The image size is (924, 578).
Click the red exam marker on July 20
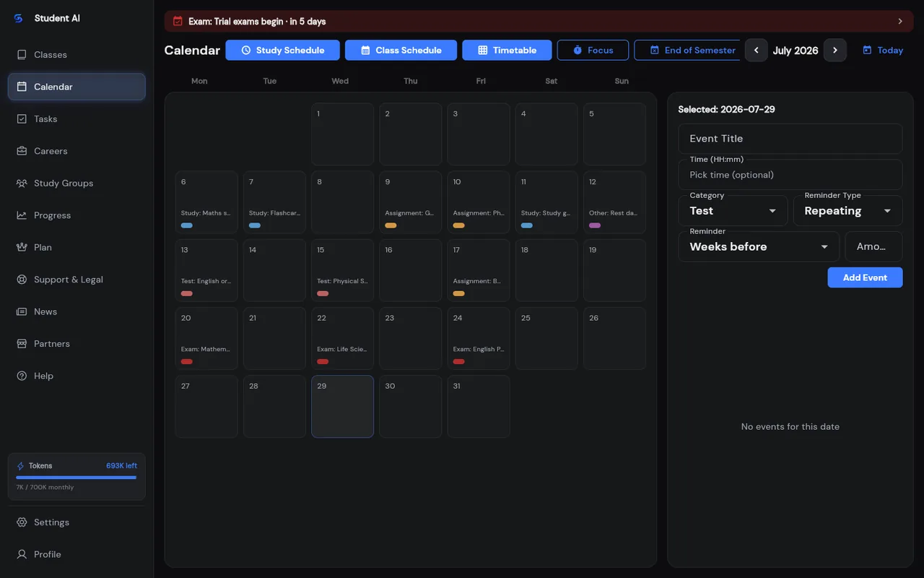tap(187, 361)
